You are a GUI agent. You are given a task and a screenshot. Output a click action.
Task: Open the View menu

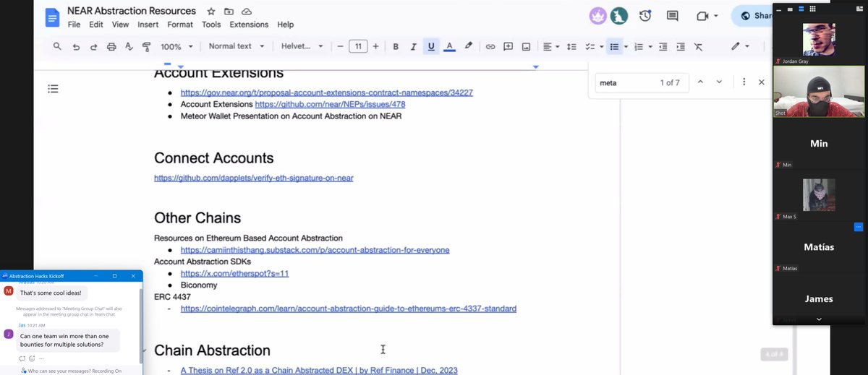pyautogui.click(x=120, y=24)
